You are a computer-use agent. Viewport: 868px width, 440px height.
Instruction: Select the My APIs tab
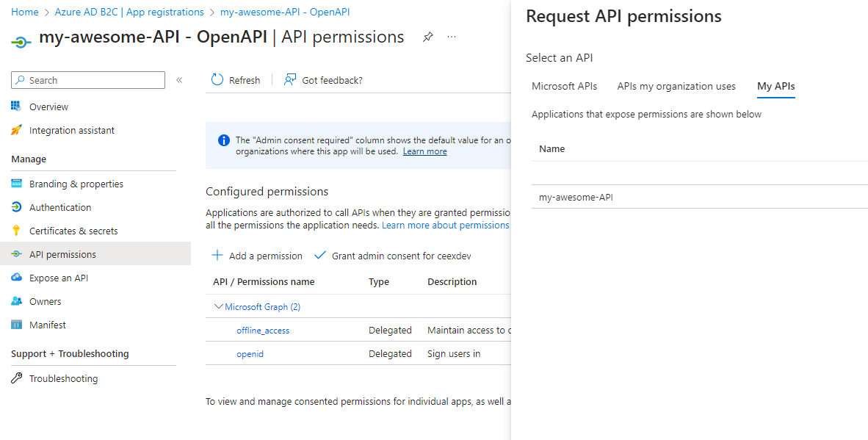776,87
